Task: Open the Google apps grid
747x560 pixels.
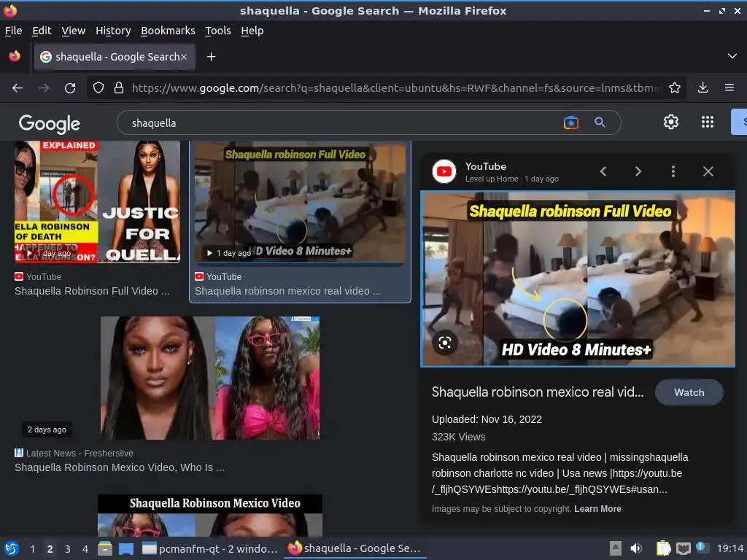Action: (x=708, y=122)
